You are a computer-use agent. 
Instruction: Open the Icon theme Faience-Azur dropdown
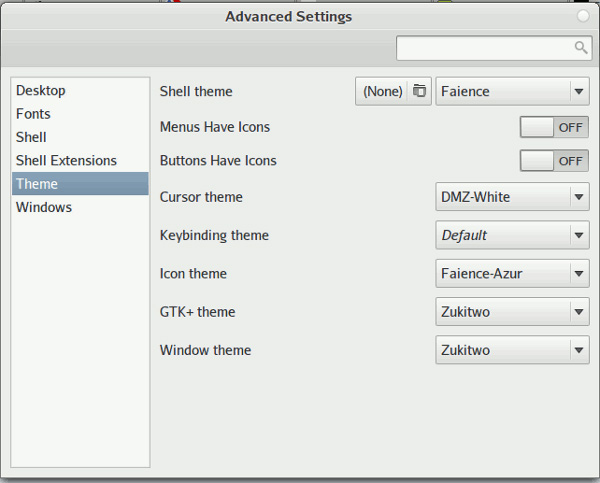[x=512, y=274]
